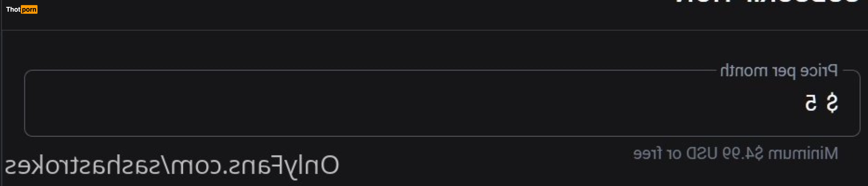
Task: Click the cropped heading text at top
Action: coord(768,2)
